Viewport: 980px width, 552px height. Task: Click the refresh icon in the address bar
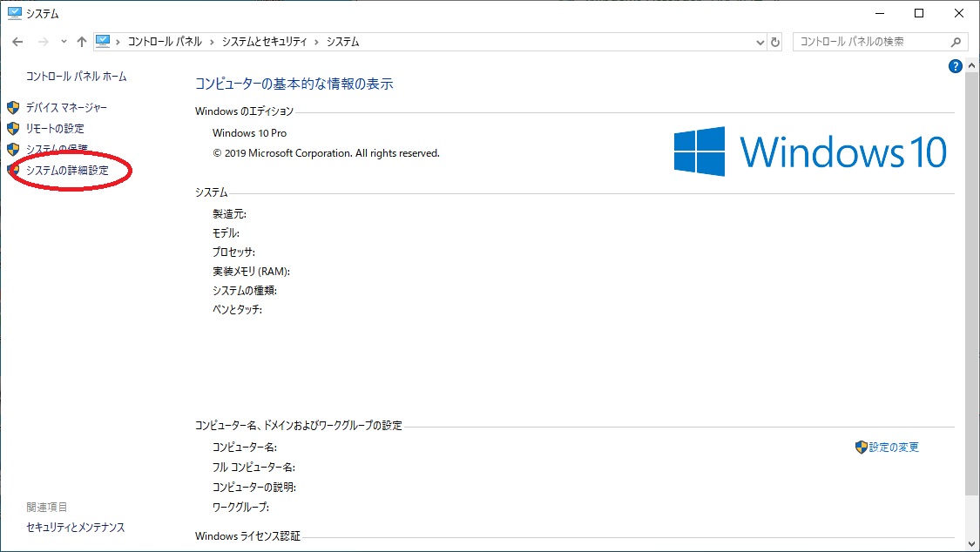click(774, 41)
